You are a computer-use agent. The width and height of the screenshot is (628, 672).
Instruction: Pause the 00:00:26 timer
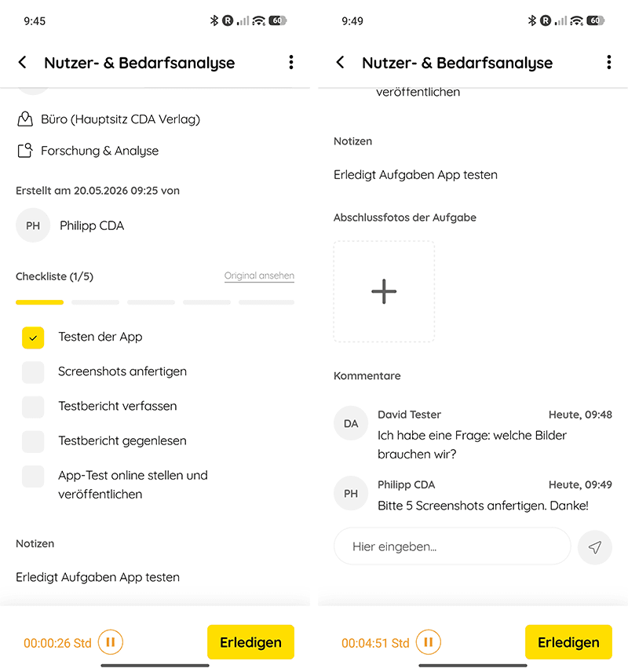(110, 642)
